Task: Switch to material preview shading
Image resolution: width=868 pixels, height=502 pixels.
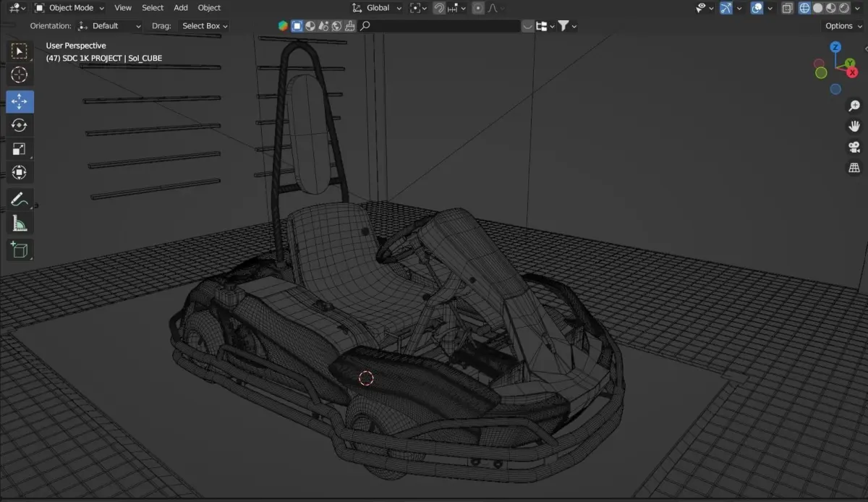Action: (x=831, y=8)
